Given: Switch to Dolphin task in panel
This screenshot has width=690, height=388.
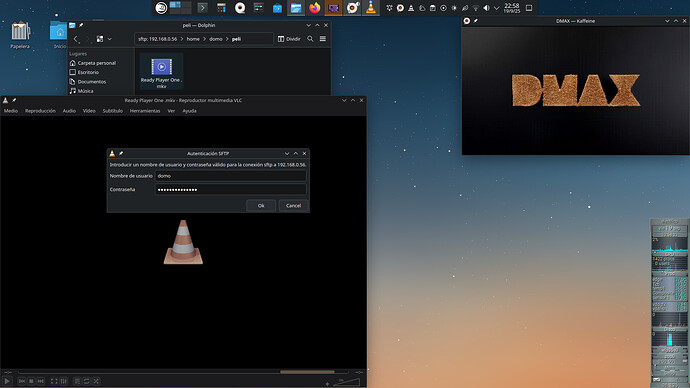Looking at the screenshot, I should click(296, 7).
